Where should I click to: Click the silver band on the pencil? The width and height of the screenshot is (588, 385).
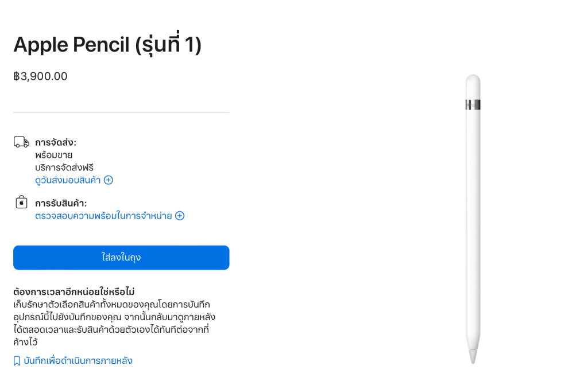[x=473, y=104]
